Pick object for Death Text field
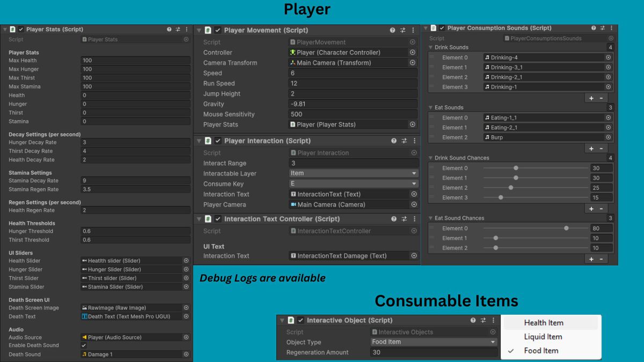The height and width of the screenshot is (362, 644). point(186,316)
